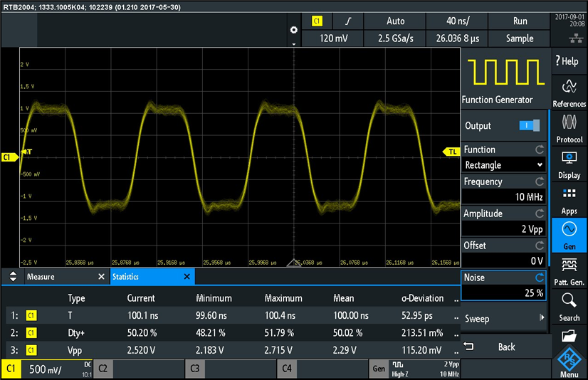
Task: Collapse the measurement panel with arrows
Action: pos(13,277)
